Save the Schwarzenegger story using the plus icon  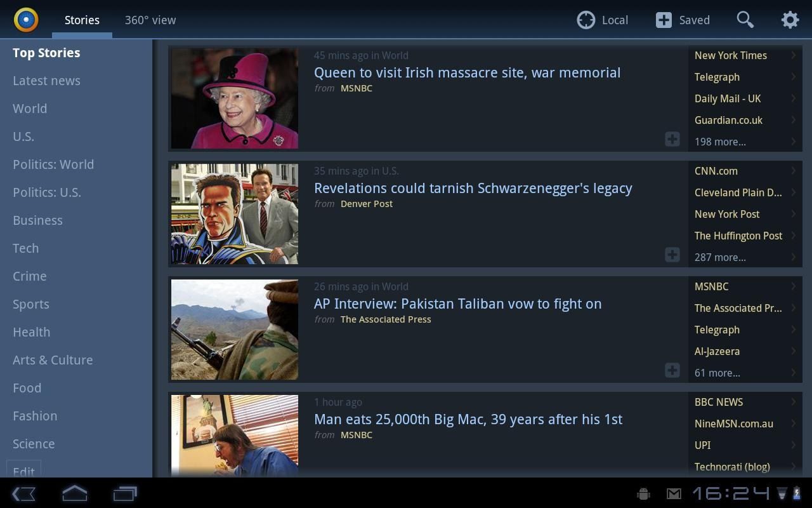pos(672,255)
